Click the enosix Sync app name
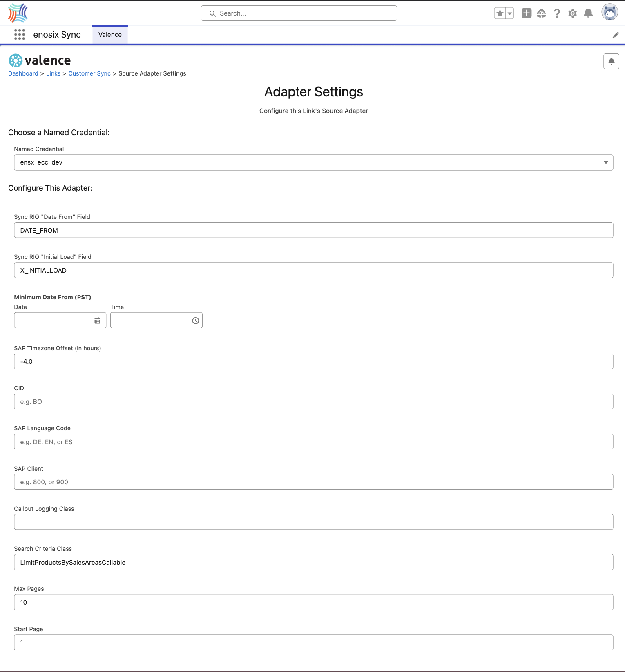The height and width of the screenshot is (672, 625). tap(57, 35)
